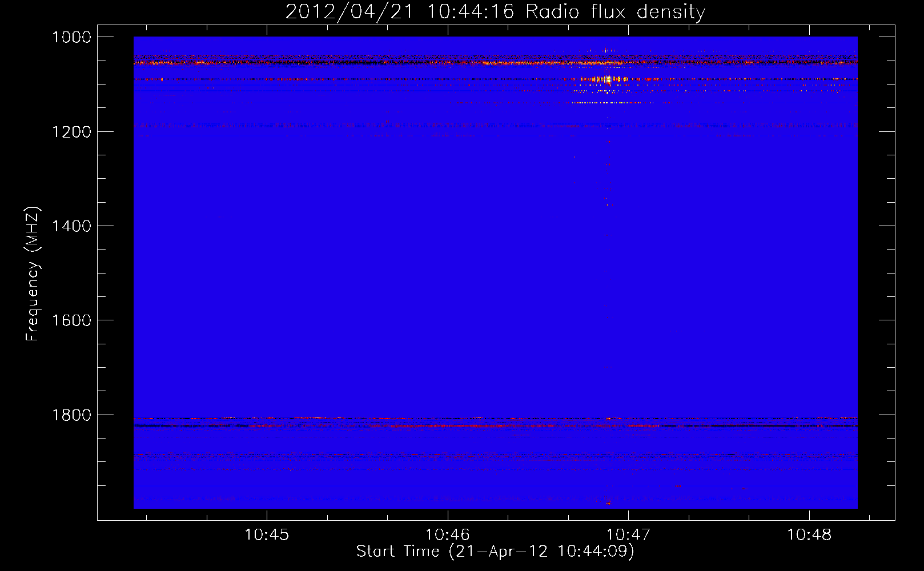Viewport: 924px width, 571px height.
Task: Click the 1800 frequency tick label
Action: click(71, 415)
